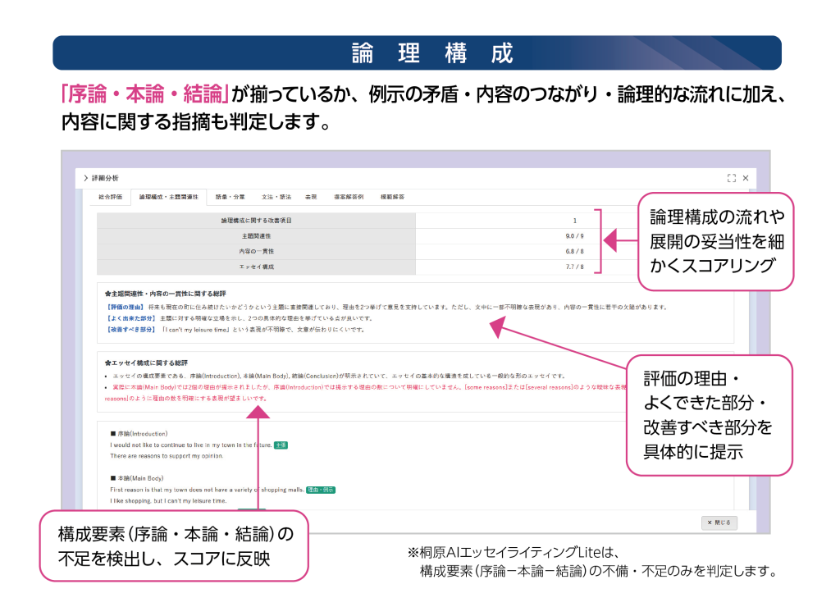
Task: Click the fullscreen expand icon in dialog header
Action: pos(731,178)
